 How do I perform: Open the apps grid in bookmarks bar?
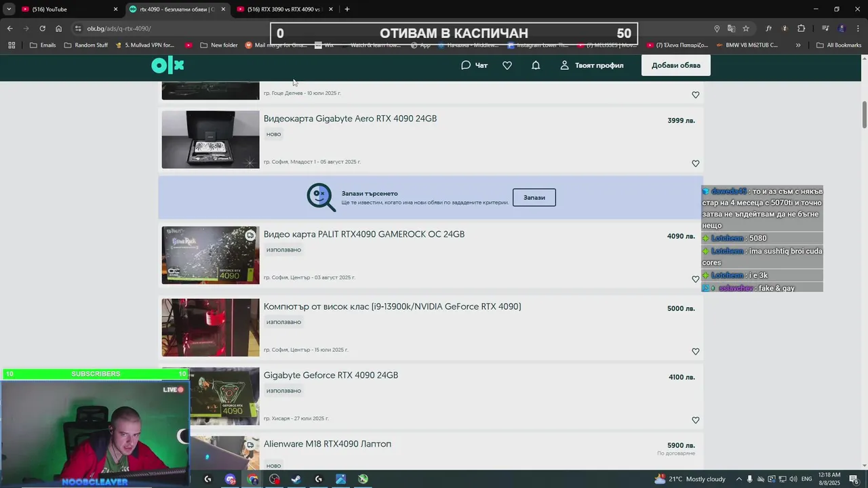pyautogui.click(x=12, y=45)
